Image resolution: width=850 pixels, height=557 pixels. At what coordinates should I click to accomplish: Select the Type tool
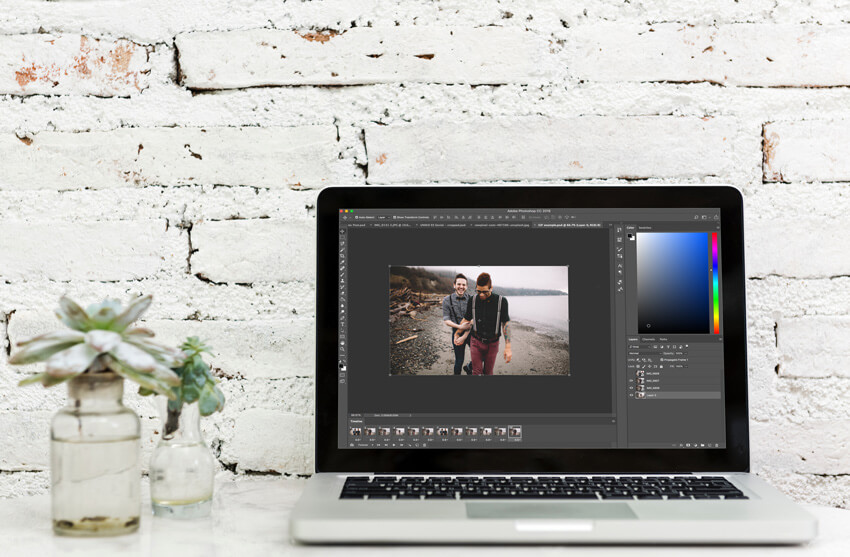342,323
